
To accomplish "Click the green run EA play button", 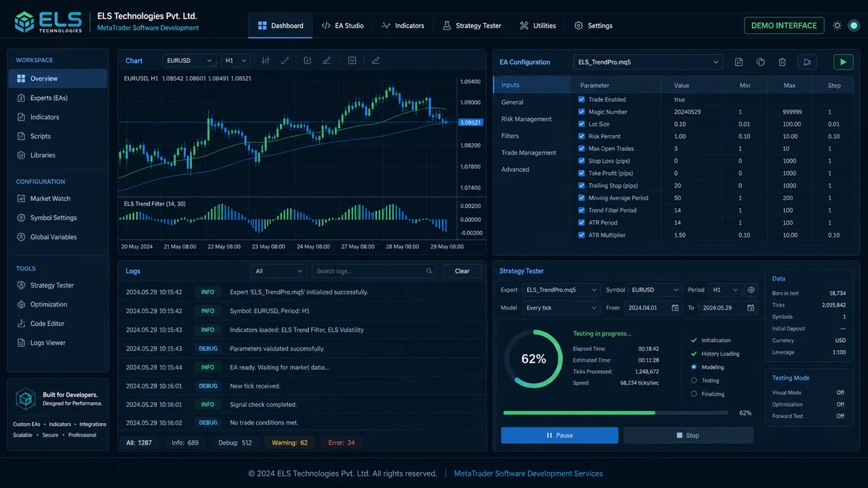I will [843, 62].
